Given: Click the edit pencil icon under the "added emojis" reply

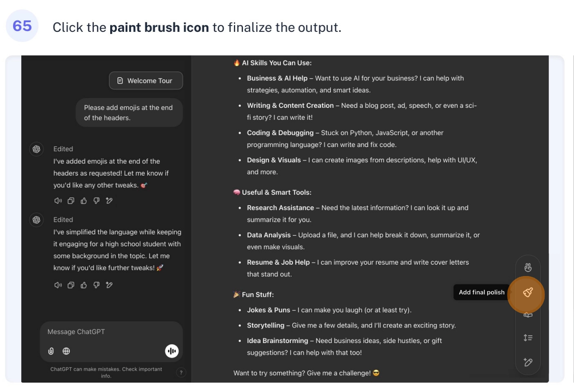Looking at the screenshot, I should [x=109, y=200].
